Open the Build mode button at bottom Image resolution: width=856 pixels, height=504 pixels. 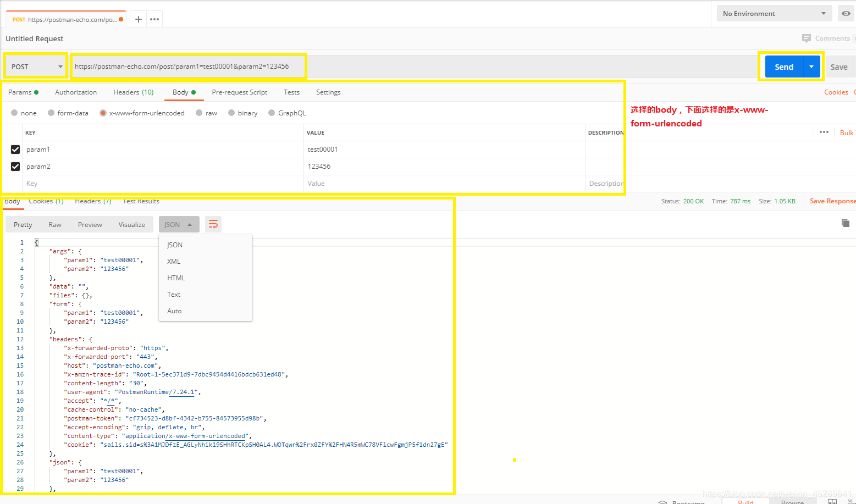(745, 502)
